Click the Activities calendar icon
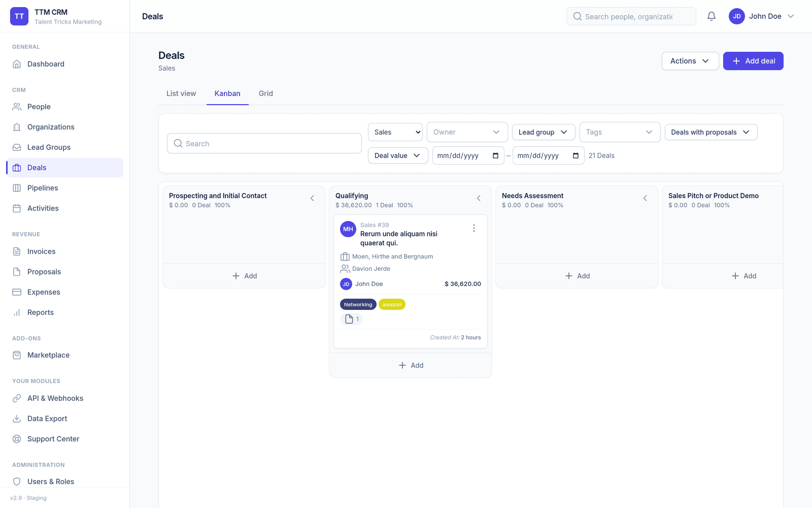812x508 pixels. (x=17, y=208)
